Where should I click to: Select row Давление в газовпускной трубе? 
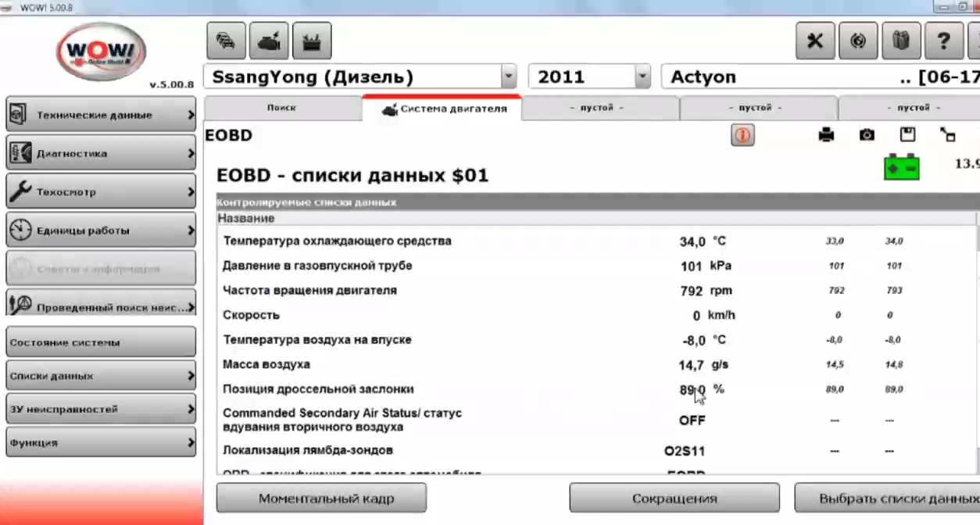[x=597, y=266]
